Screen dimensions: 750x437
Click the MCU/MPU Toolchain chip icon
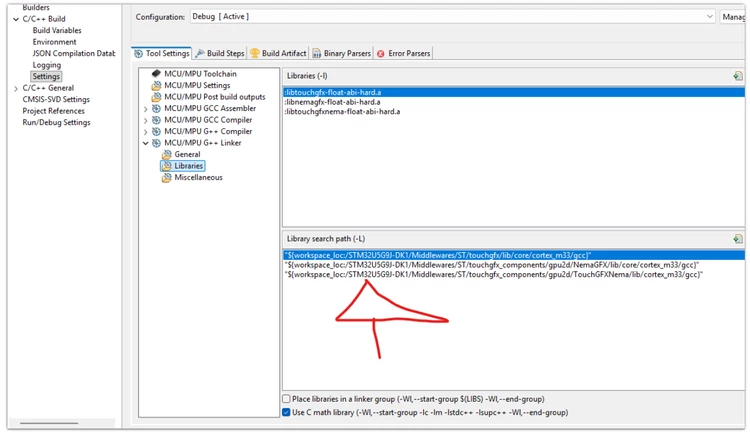point(156,74)
